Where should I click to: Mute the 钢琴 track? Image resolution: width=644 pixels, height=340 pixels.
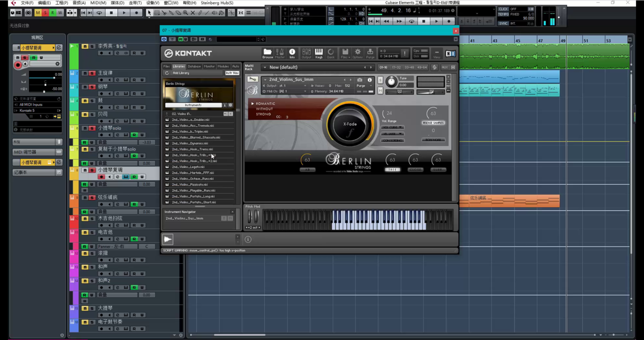[x=85, y=87]
